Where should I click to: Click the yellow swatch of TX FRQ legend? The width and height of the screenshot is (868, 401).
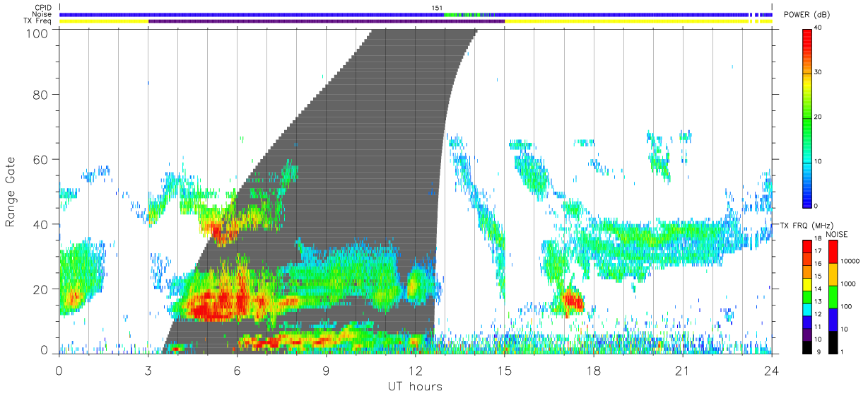(807, 284)
